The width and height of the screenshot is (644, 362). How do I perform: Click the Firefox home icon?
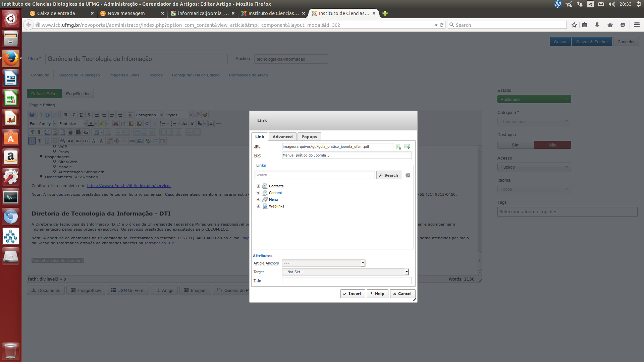tap(610, 25)
